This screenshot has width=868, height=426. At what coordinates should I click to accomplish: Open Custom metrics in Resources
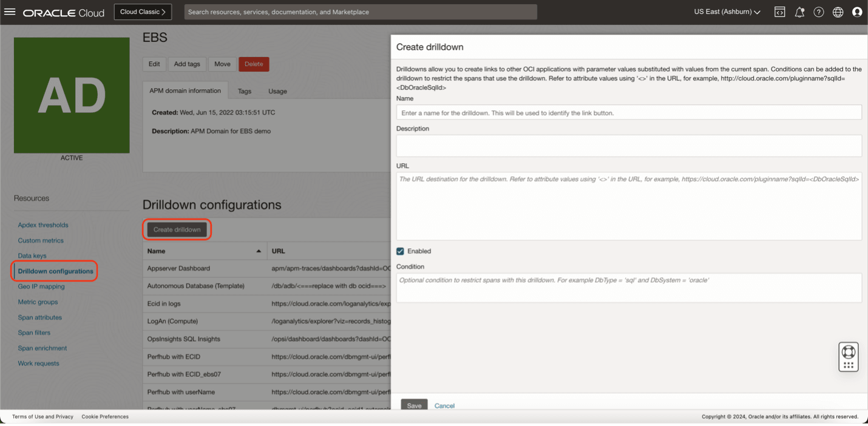(41, 240)
